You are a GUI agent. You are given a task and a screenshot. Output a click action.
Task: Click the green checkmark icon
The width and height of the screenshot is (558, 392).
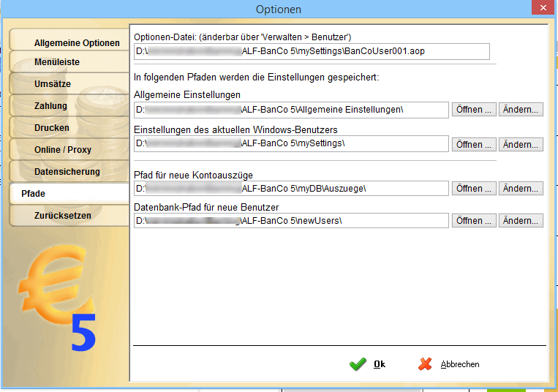[x=358, y=364]
